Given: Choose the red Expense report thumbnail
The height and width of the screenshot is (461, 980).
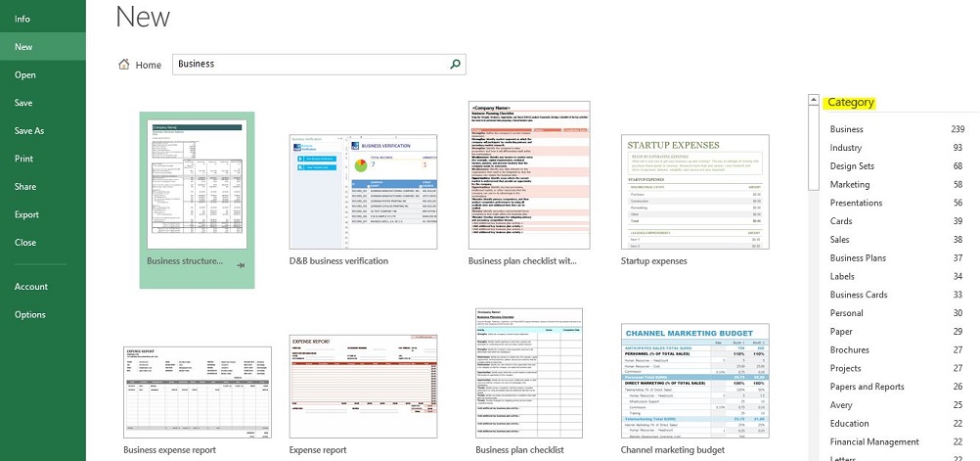Looking at the screenshot, I should pyautogui.click(x=363, y=386).
